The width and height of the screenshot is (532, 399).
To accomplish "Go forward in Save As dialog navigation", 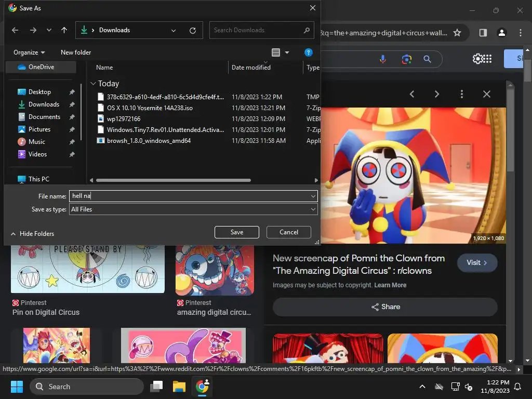I will pyautogui.click(x=33, y=30).
